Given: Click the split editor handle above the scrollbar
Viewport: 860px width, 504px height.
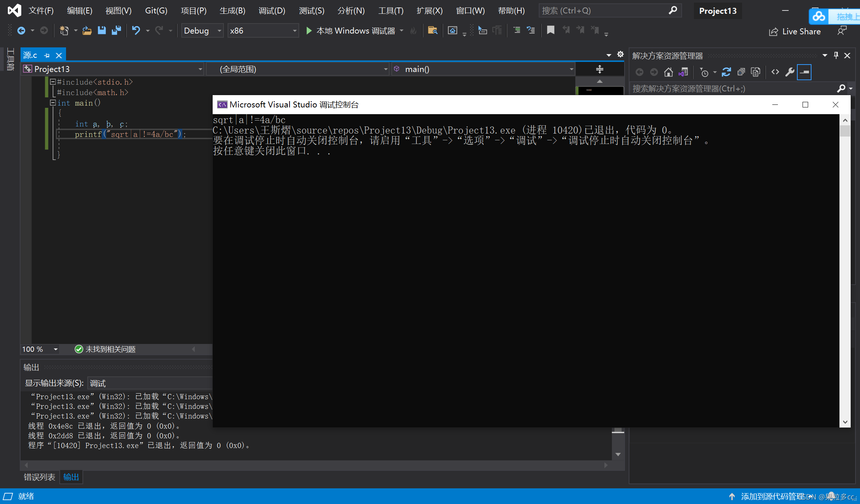Looking at the screenshot, I should point(600,69).
